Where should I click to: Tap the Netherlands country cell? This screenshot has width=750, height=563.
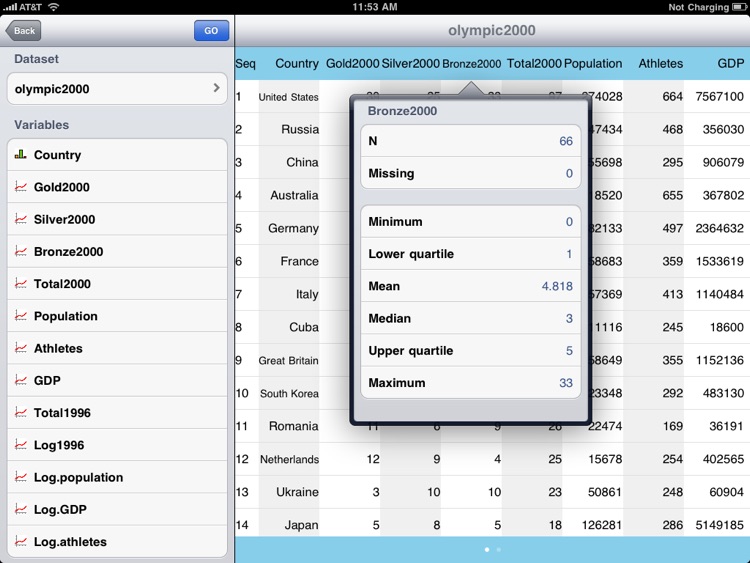pos(289,459)
